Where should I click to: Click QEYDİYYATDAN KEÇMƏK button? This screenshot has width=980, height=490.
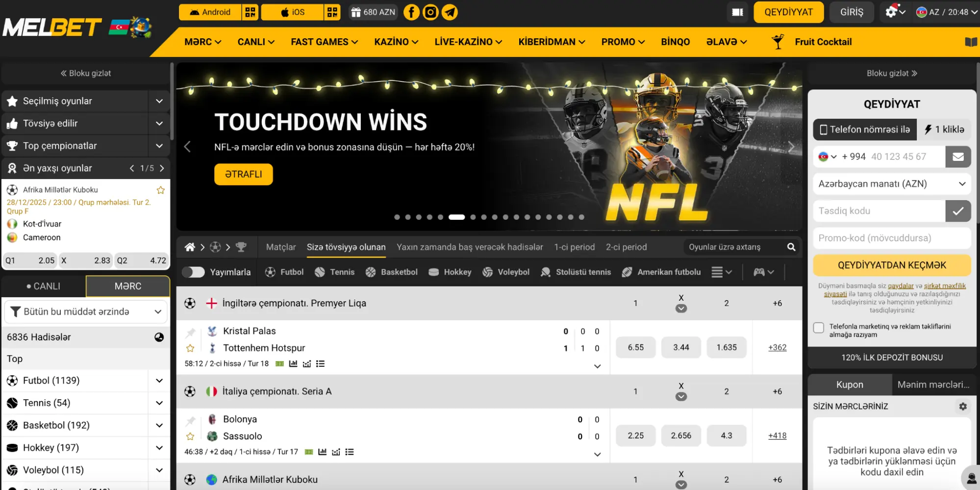pyautogui.click(x=892, y=265)
